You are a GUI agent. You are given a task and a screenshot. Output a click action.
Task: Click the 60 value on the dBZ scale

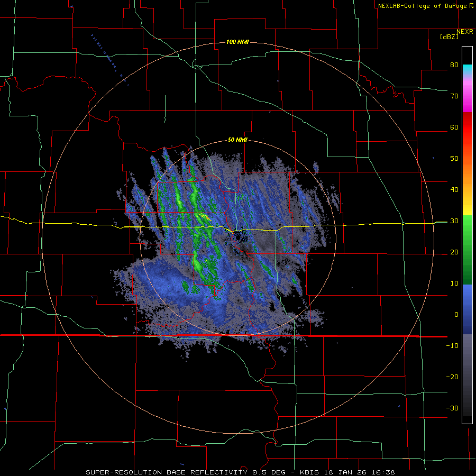(x=454, y=127)
